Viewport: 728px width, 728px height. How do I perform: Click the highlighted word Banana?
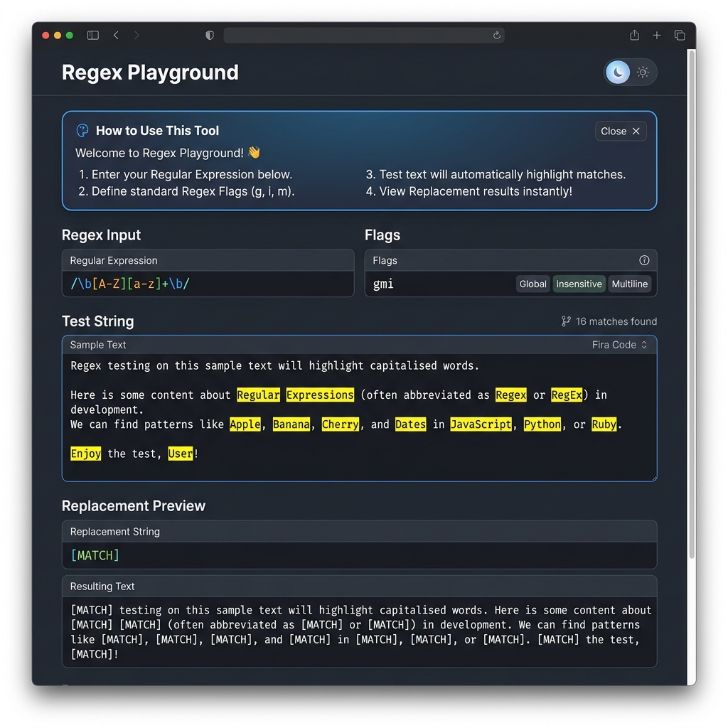point(291,424)
